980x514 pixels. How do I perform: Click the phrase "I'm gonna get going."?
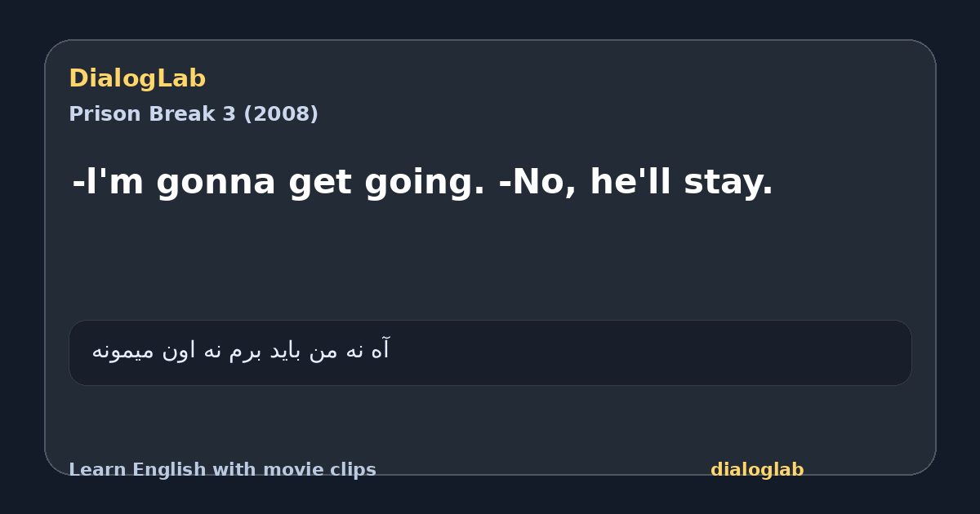coord(278,182)
